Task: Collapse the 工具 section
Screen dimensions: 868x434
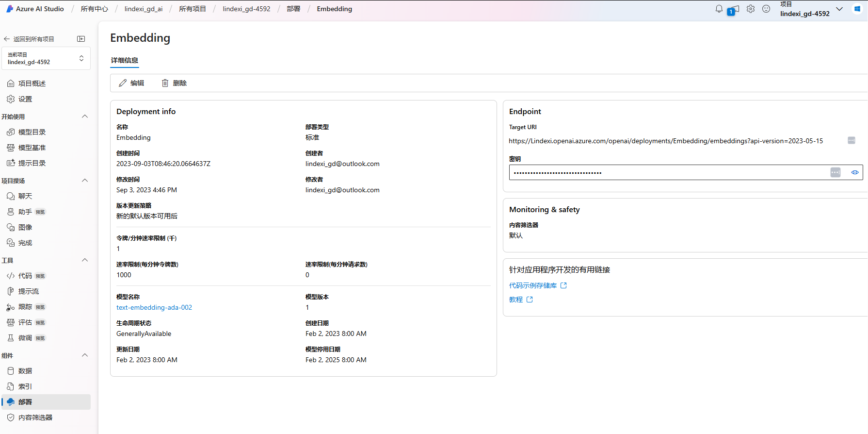Action: [85, 260]
